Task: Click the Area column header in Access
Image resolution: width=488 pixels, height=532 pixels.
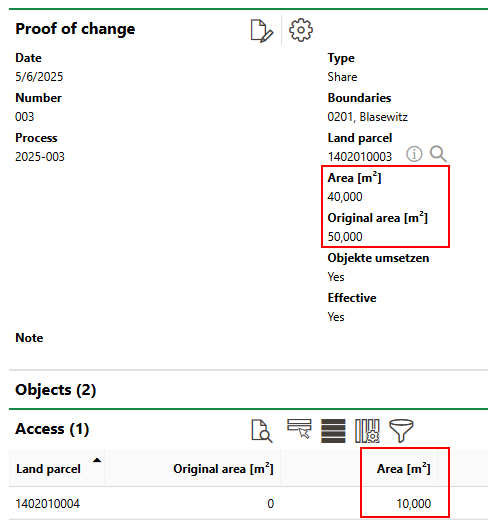Action: tap(403, 469)
